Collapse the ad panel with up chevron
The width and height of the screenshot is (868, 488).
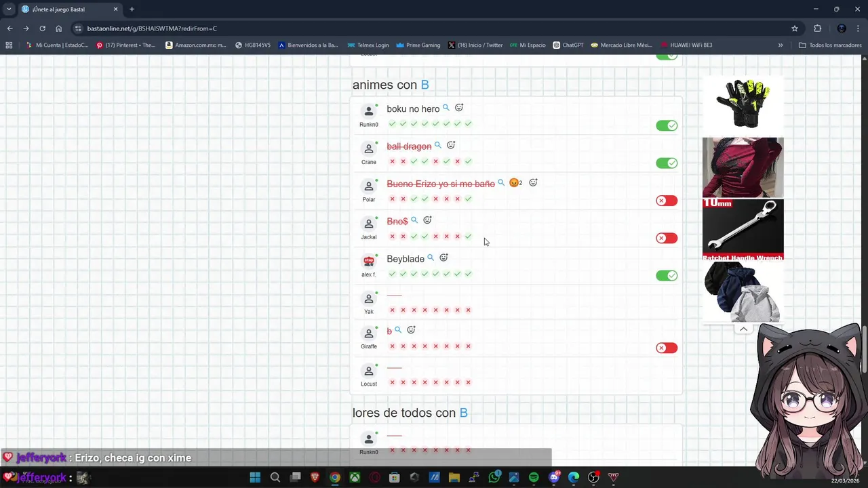743,329
